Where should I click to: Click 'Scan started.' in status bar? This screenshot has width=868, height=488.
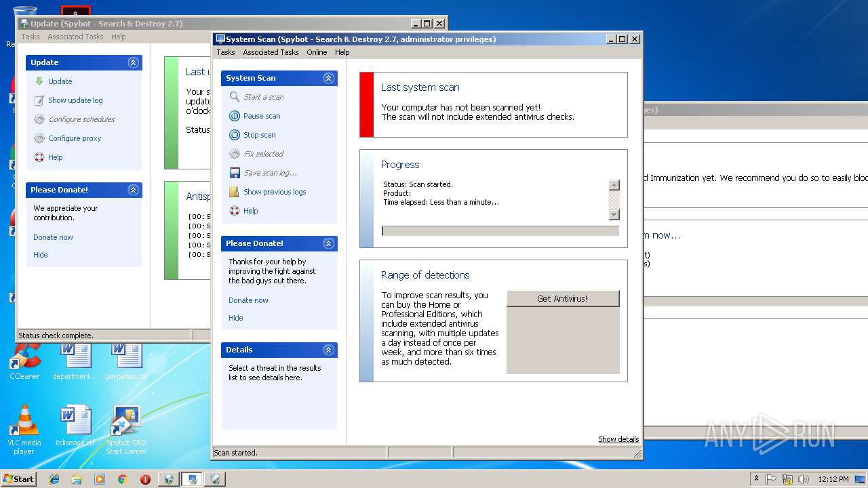point(235,453)
